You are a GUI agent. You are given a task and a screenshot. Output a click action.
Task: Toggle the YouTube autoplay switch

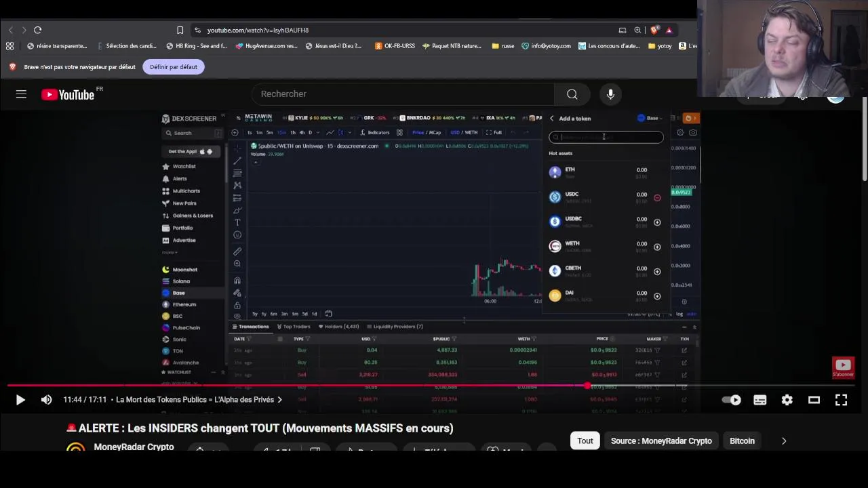tap(732, 400)
